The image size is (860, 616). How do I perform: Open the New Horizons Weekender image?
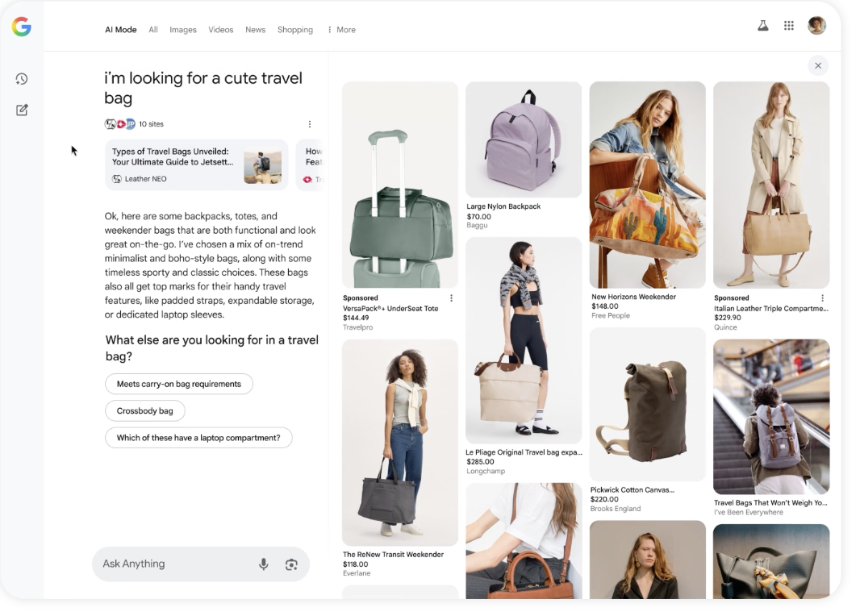pyautogui.click(x=647, y=185)
